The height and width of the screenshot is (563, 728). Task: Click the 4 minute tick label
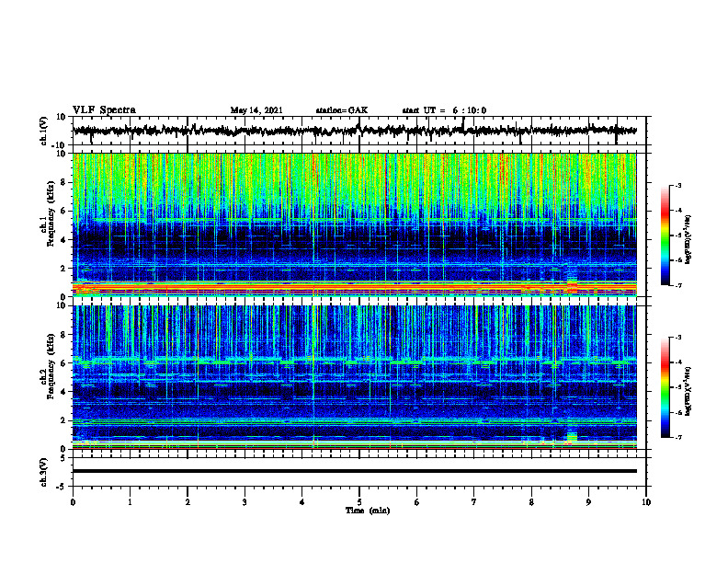tap(302, 502)
